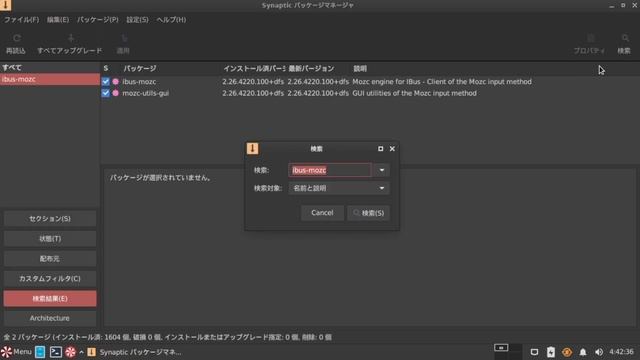Viewport: 640px width, 360px height.
Task: Select the ibus-mozc package name
Action: tap(139, 82)
